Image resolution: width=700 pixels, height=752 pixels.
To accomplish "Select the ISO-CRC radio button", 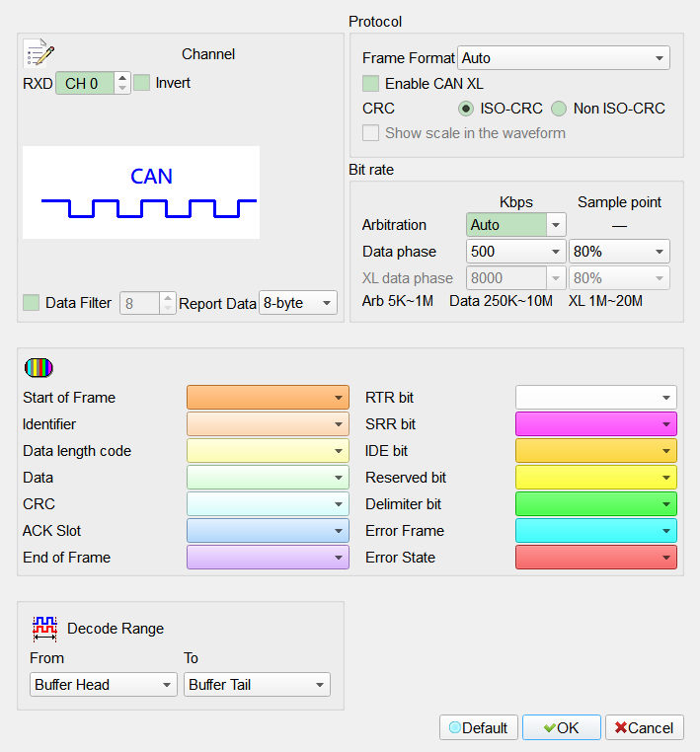I will click(x=465, y=109).
